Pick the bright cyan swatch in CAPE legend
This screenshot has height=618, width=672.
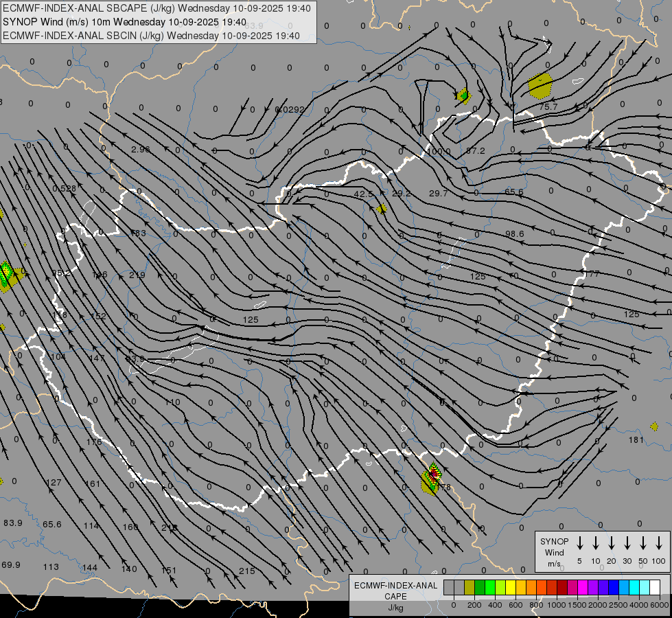(x=635, y=587)
